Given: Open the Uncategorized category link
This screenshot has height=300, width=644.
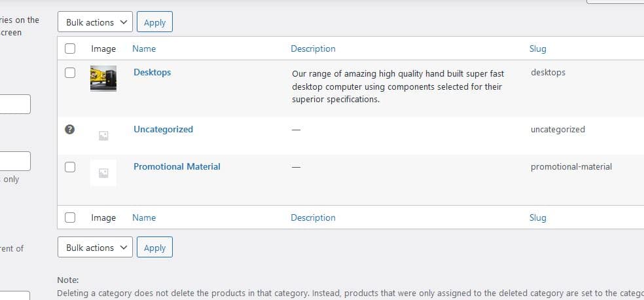Looking at the screenshot, I should coord(163,129).
